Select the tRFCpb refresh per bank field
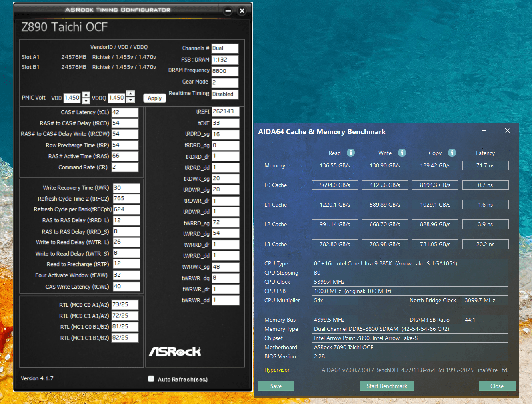 click(126, 210)
